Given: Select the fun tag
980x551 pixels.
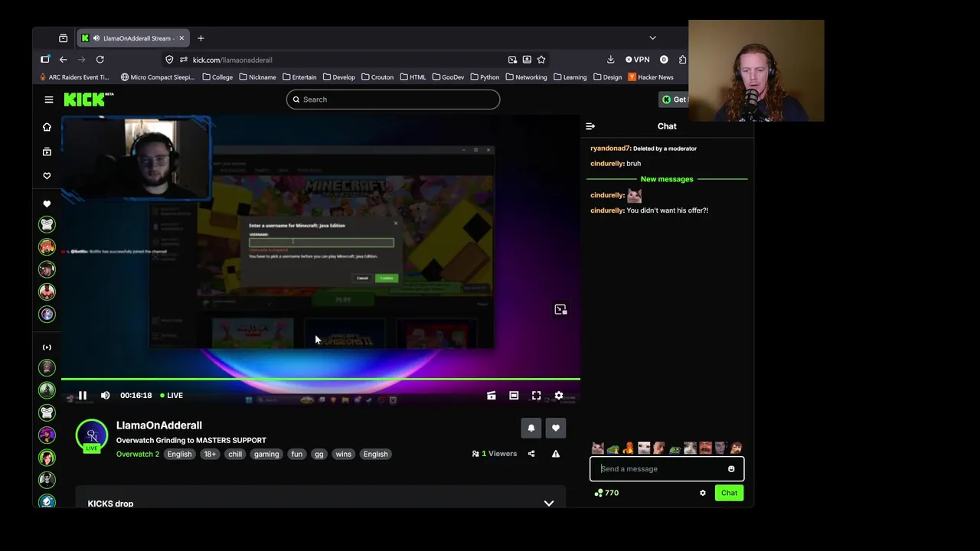Looking at the screenshot, I should pos(297,455).
